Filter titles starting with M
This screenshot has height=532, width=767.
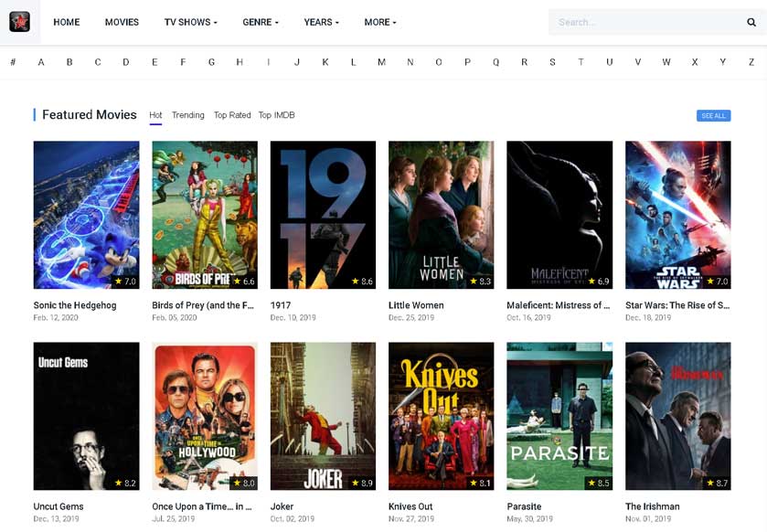(381, 62)
